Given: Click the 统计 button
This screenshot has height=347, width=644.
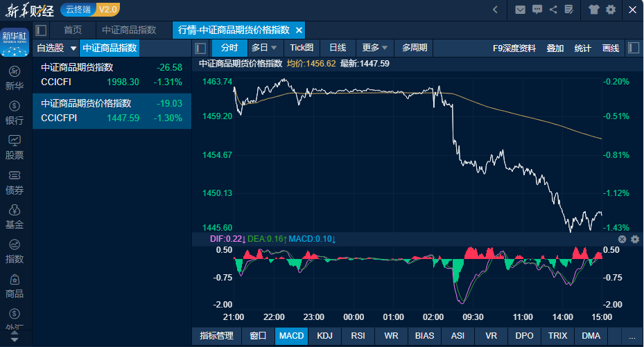Looking at the screenshot, I should 582,48.
